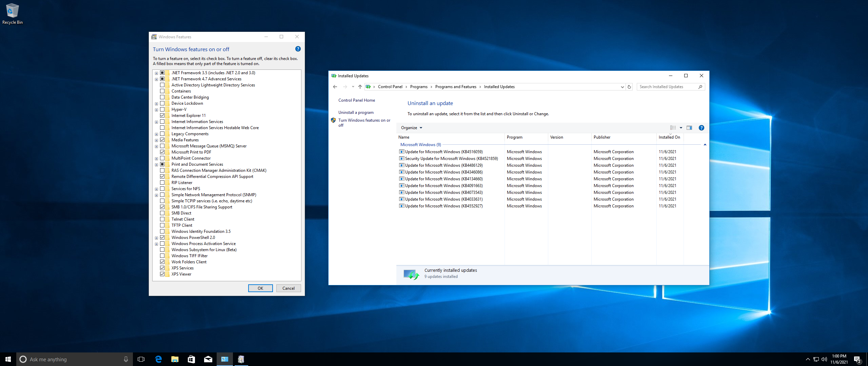
Task: Open Action Center notifications
Action: 857,359
